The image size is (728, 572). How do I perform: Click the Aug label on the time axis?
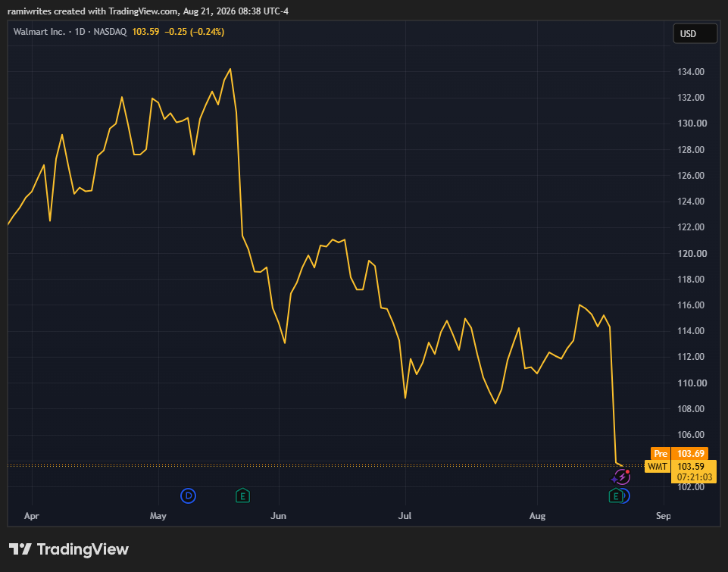pos(537,516)
